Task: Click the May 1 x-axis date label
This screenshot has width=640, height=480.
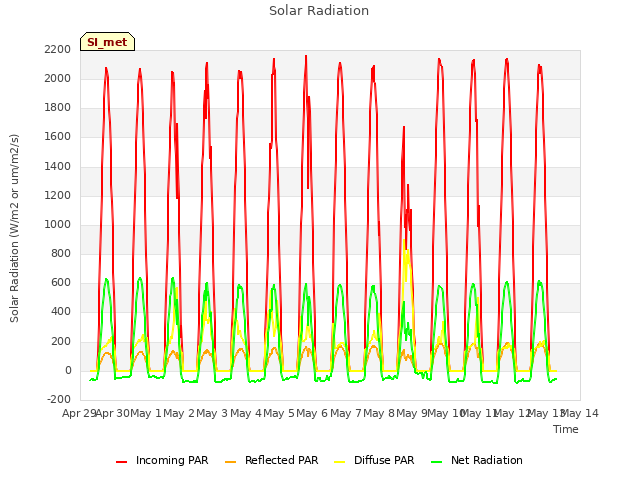Action: coord(146,413)
